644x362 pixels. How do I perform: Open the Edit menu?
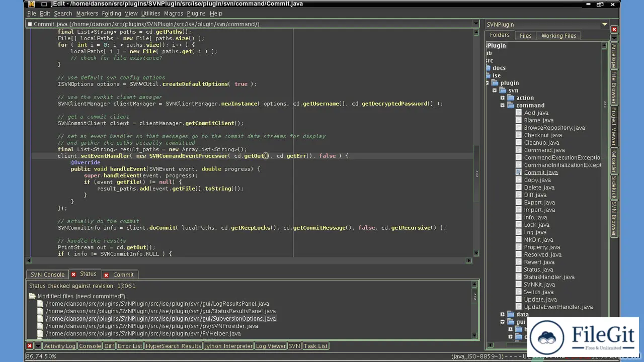[x=45, y=14]
